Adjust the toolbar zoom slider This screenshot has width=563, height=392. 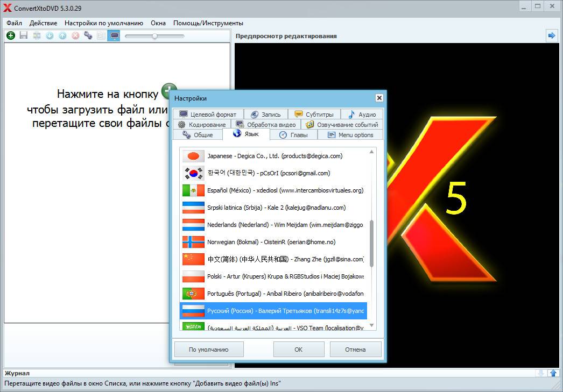coord(155,36)
